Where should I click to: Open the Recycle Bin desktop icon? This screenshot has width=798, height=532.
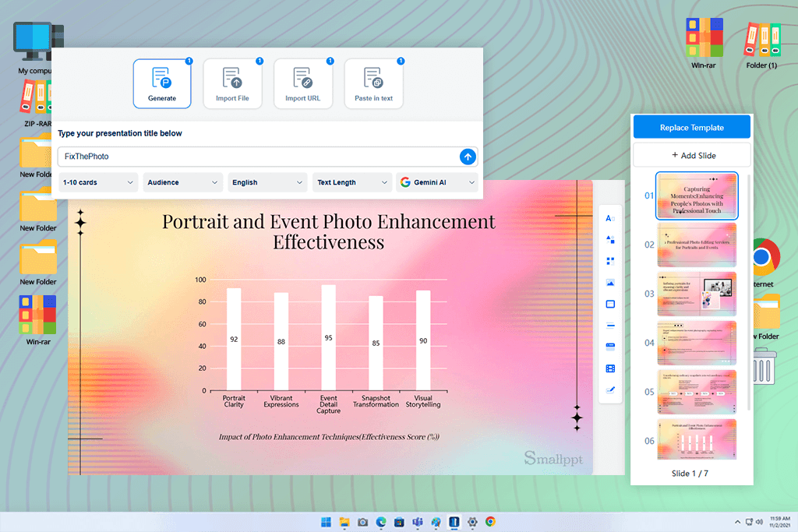pyautogui.click(x=764, y=366)
